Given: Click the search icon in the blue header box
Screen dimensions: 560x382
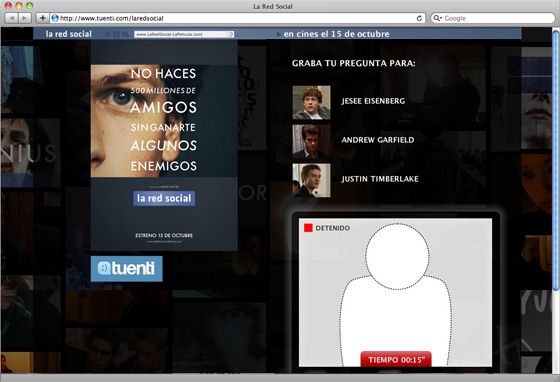Looking at the screenshot, I should (231, 34).
